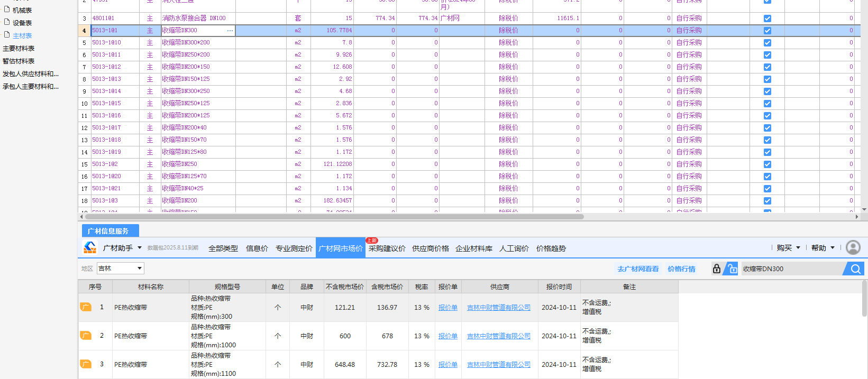Toggle checkbox in 收缩带DN150*125 row
868x379 pixels.
point(768,79)
